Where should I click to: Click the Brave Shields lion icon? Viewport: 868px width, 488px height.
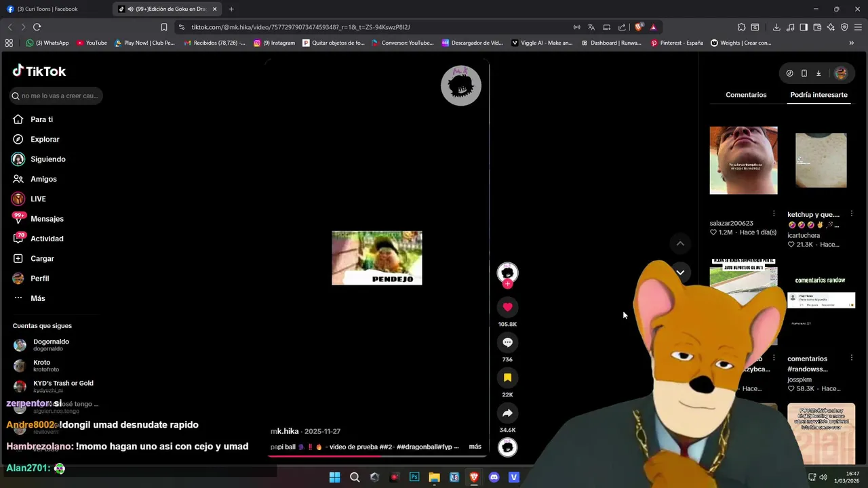(638, 27)
